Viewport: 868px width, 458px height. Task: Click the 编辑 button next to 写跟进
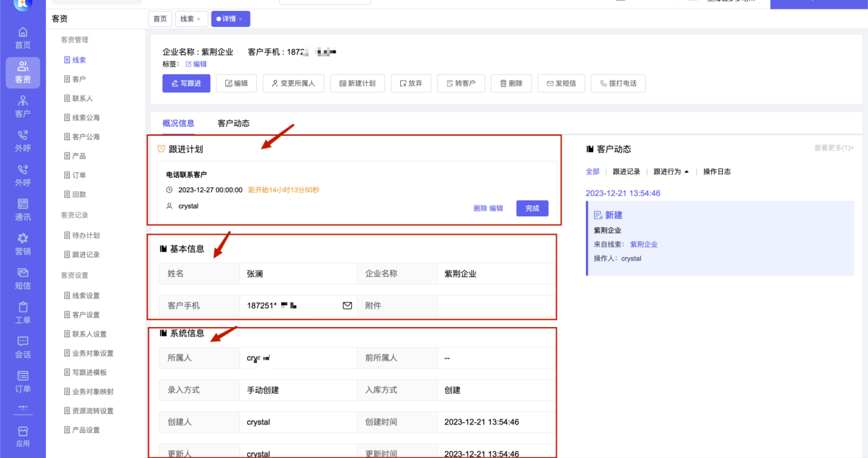click(236, 83)
